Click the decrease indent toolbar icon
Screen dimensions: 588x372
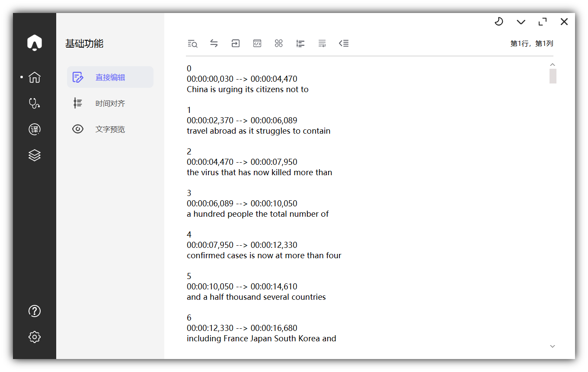click(344, 43)
